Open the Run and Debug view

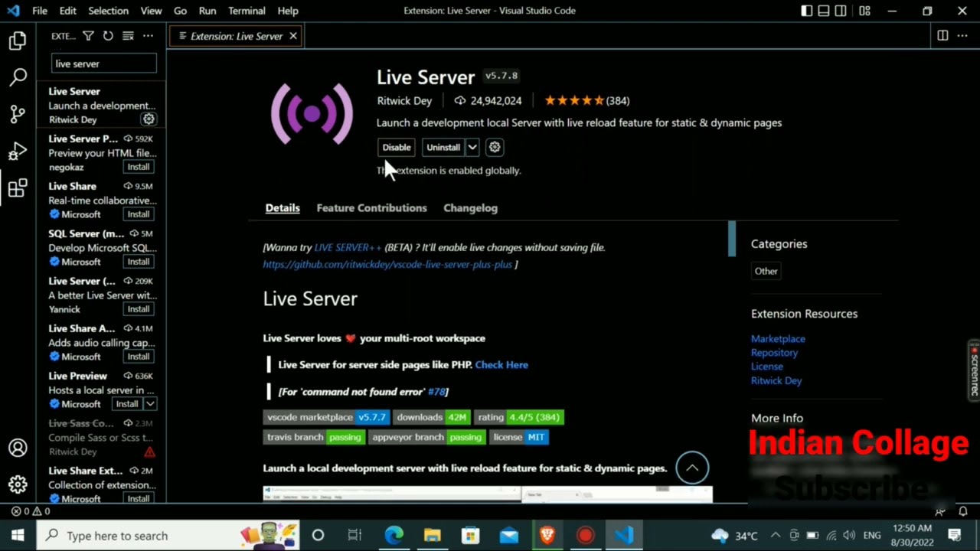click(x=18, y=151)
